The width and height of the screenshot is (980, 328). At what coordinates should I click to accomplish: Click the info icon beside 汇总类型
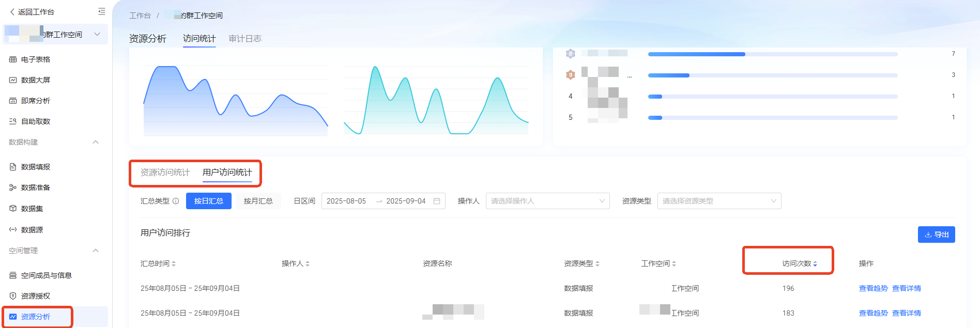[x=176, y=201]
